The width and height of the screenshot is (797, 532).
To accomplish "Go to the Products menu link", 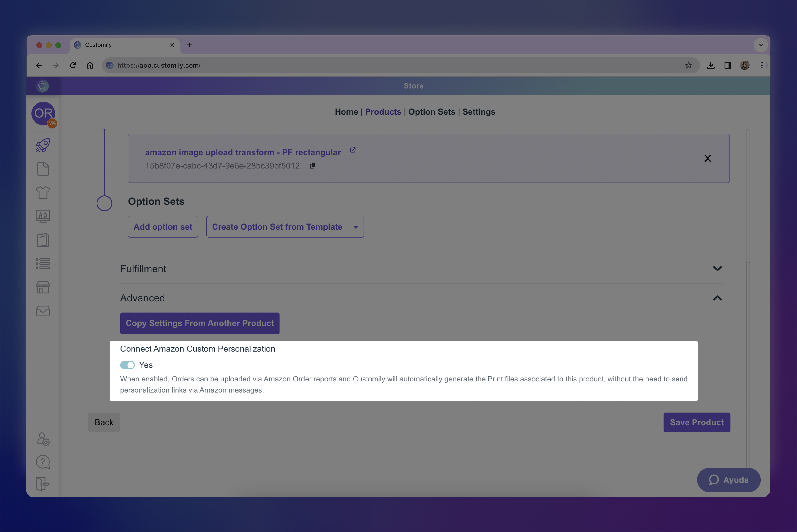I will tap(383, 112).
